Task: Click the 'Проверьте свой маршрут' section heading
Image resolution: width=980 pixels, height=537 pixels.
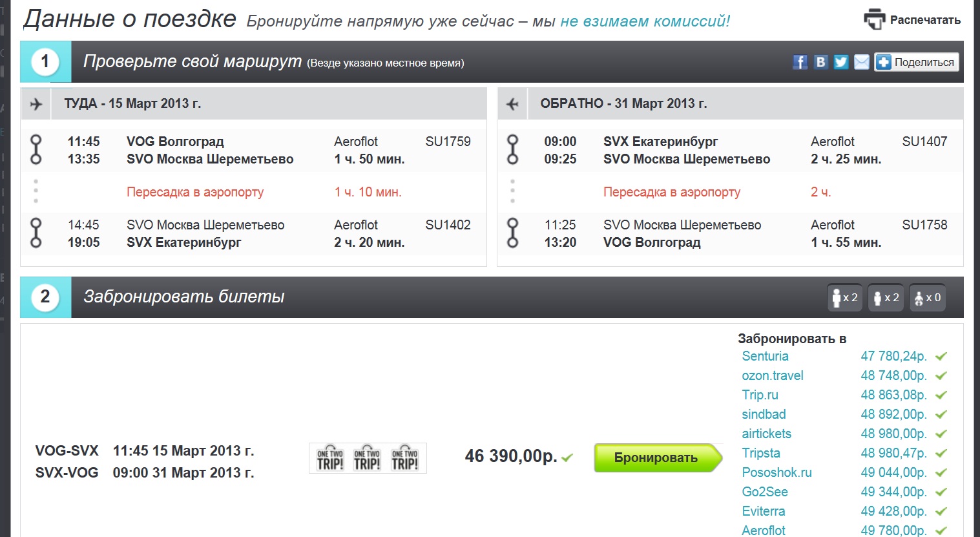Action: click(193, 61)
